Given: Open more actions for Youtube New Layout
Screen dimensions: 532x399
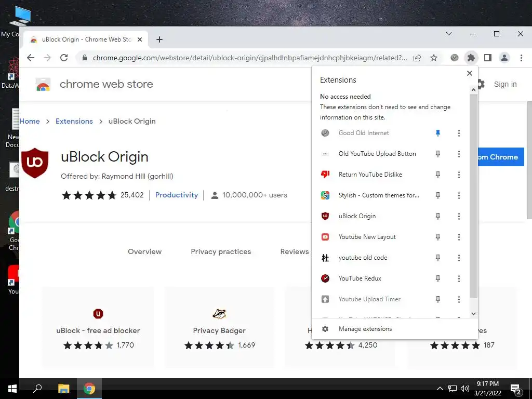Looking at the screenshot, I should [x=459, y=237].
